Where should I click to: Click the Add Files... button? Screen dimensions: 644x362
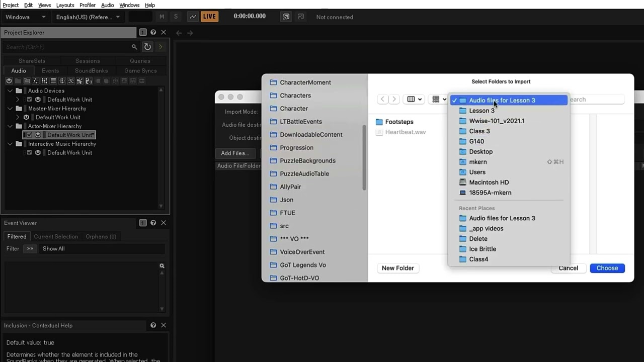click(x=235, y=153)
